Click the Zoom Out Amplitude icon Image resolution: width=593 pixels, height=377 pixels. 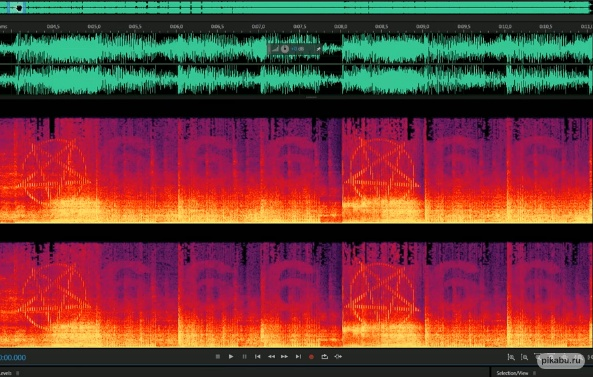pyautogui.click(x=524, y=357)
